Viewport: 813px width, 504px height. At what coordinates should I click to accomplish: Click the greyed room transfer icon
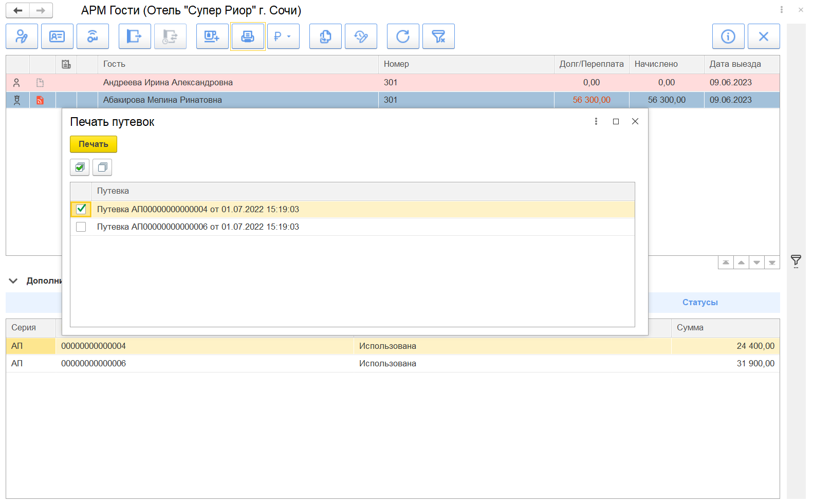170,36
